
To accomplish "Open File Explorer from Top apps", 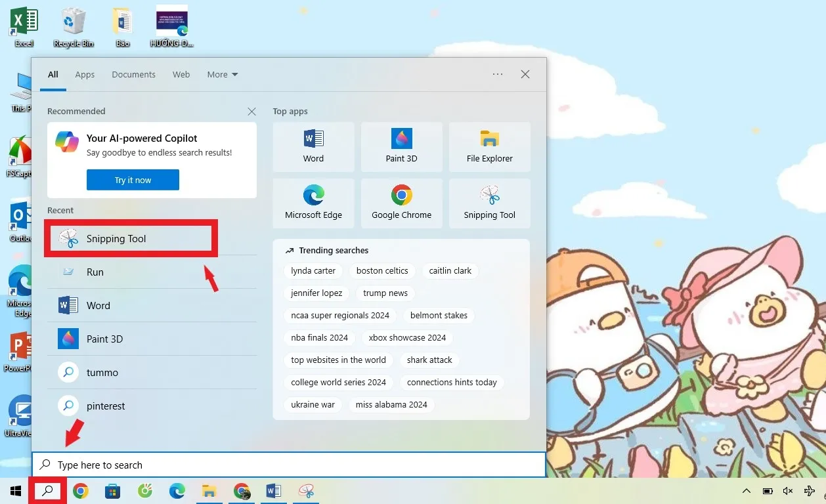I will (489, 146).
